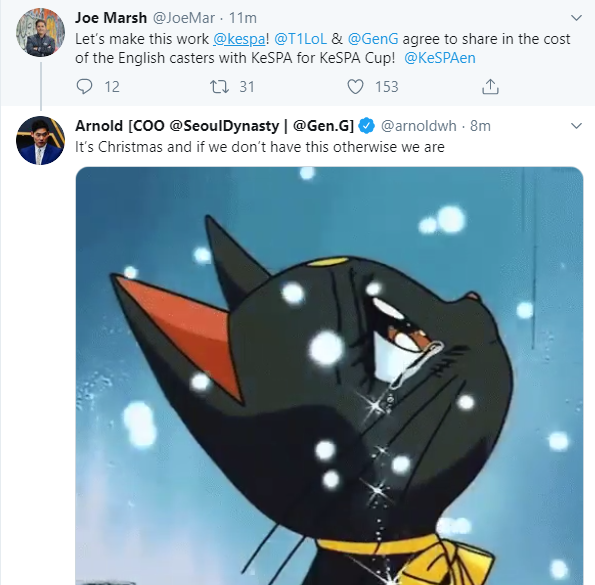This screenshot has width=595, height=585.
Task: Open the @KeSPAen mention link
Action: [440, 58]
